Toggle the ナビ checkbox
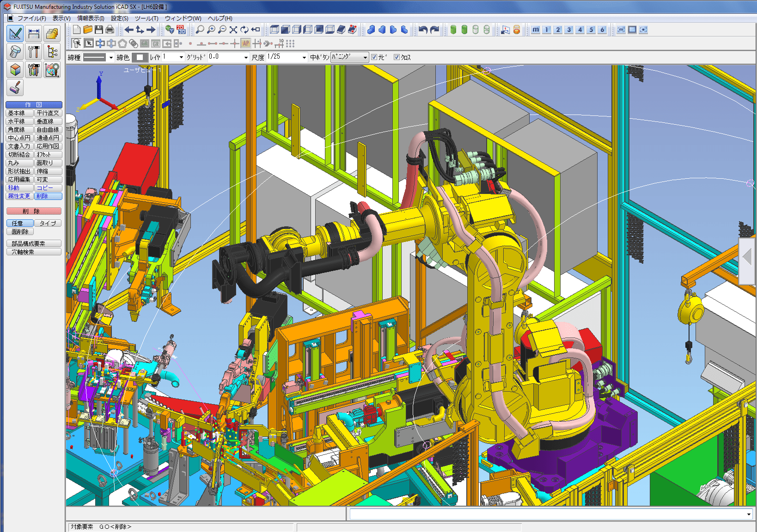Screen dimensions: 757x532 (374, 57)
